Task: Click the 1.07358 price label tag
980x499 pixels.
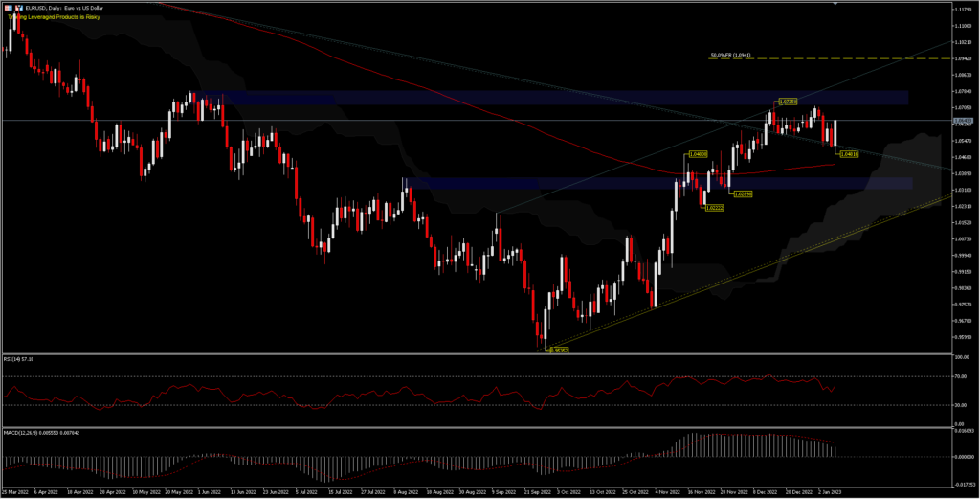Action: pyautogui.click(x=788, y=100)
